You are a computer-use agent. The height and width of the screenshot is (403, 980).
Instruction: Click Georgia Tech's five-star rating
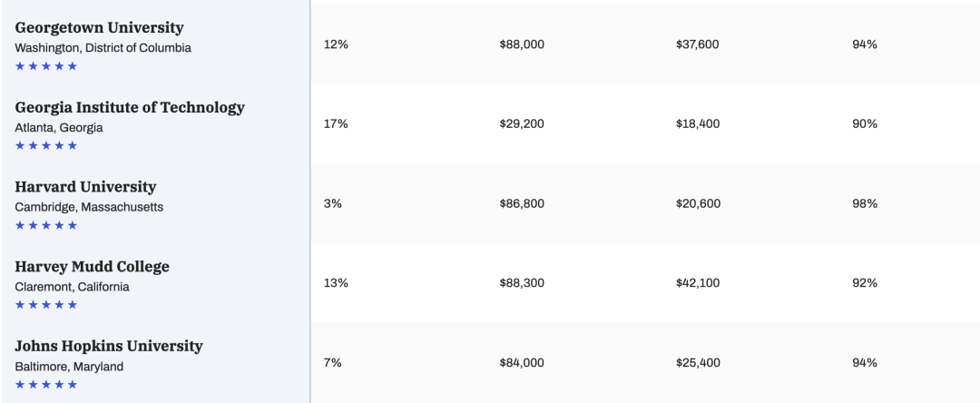click(x=46, y=145)
